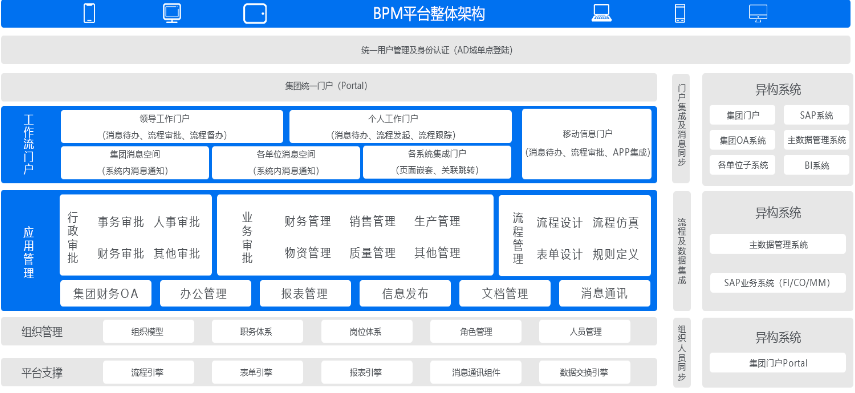The width and height of the screenshot is (855, 393).
Task: Click the 数据交换引擎 box
Action: pos(585,373)
